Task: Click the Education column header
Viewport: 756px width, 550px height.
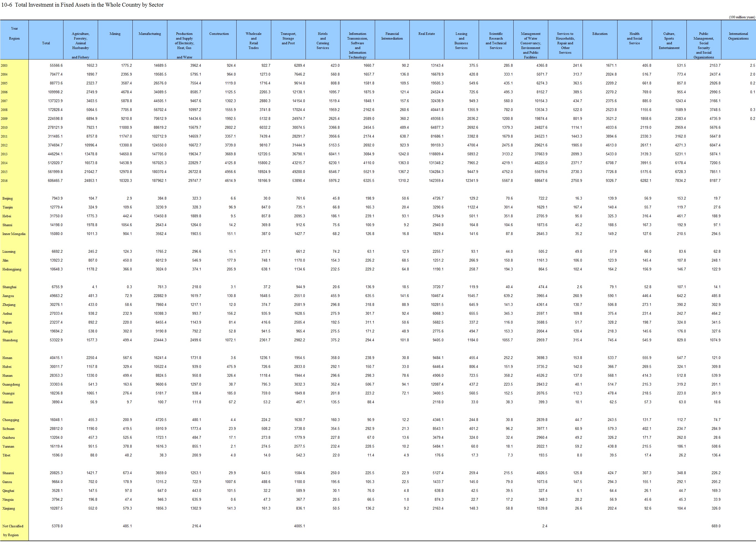Action: [600, 34]
